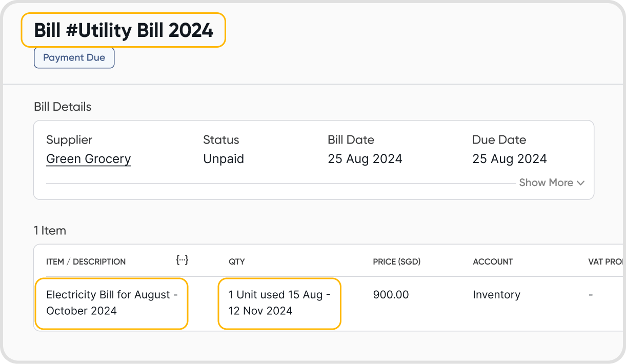Expand bill details with Show More
This screenshot has width=626, height=364.
coord(552,183)
